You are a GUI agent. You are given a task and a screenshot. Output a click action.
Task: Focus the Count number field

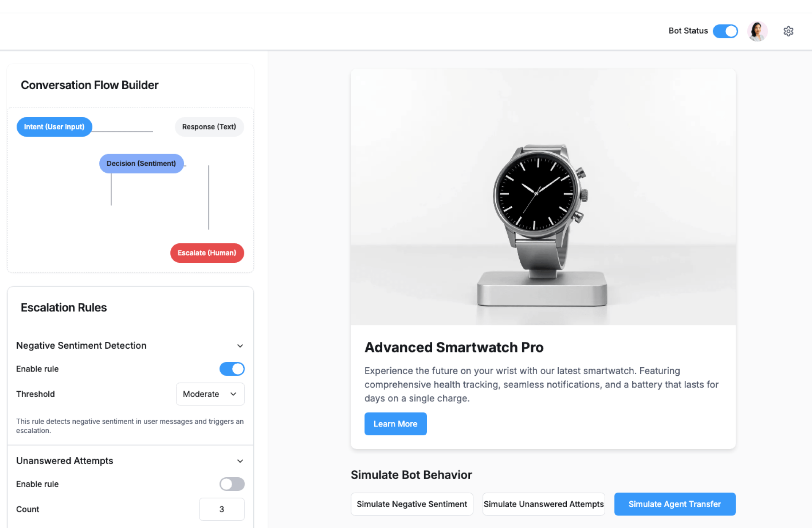pos(222,509)
